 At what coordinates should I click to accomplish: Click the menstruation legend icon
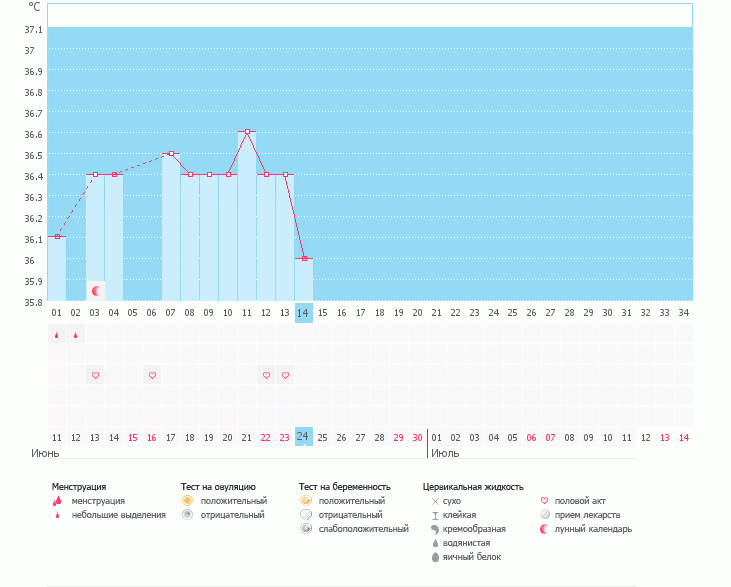coord(57,500)
